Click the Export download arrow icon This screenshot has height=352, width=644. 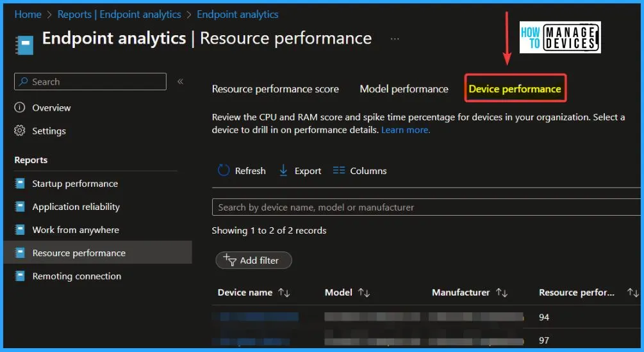click(x=283, y=170)
